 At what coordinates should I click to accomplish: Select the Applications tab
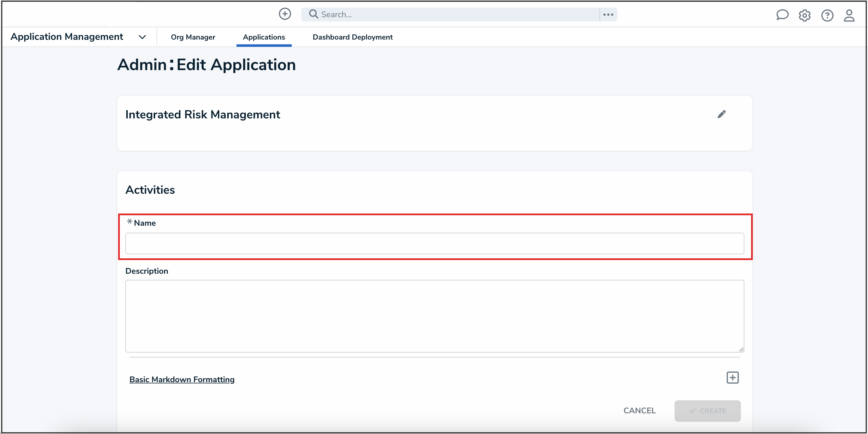[x=264, y=37]
